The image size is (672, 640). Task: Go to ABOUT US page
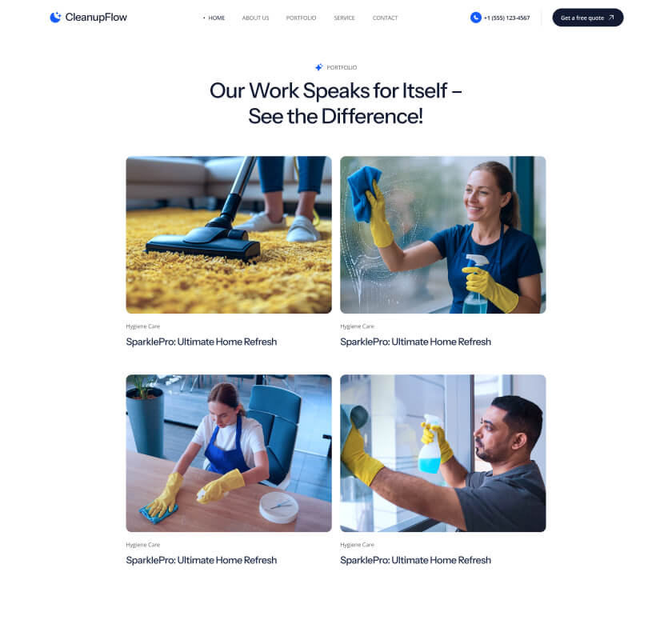tap(255, 18)
